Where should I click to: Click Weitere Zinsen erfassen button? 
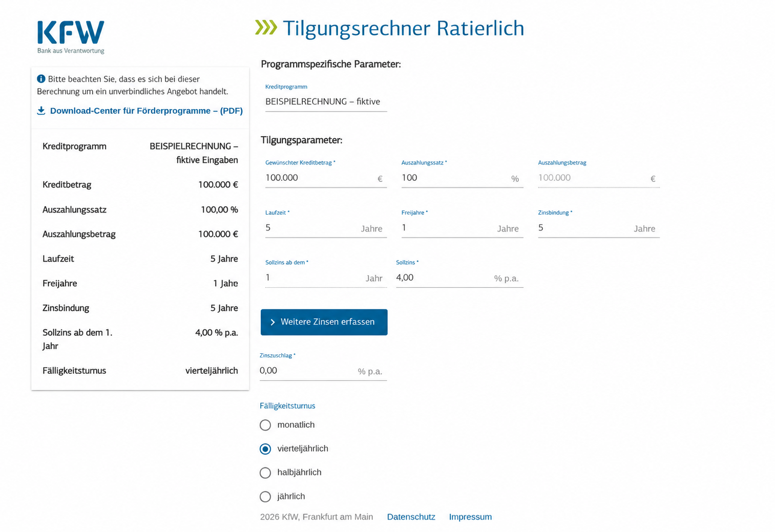[324, 322]
